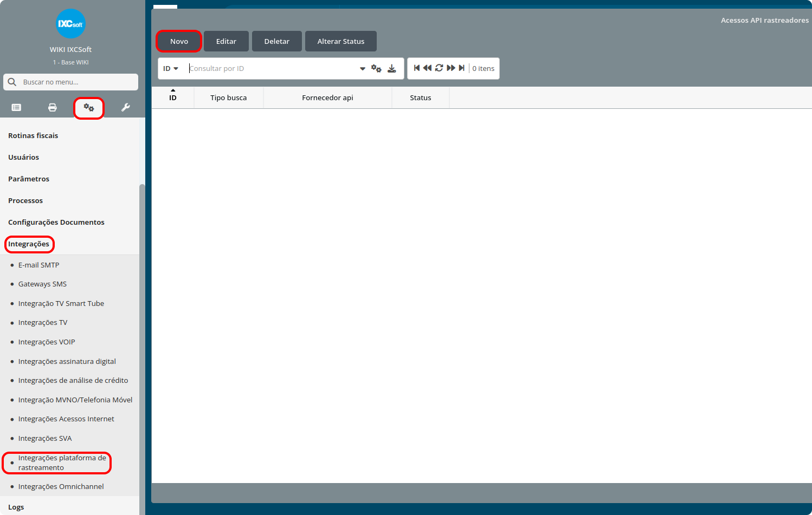Viewport: 812px width, 515px height.
Task: Go to previous page of results
Action: pos(427,68)
